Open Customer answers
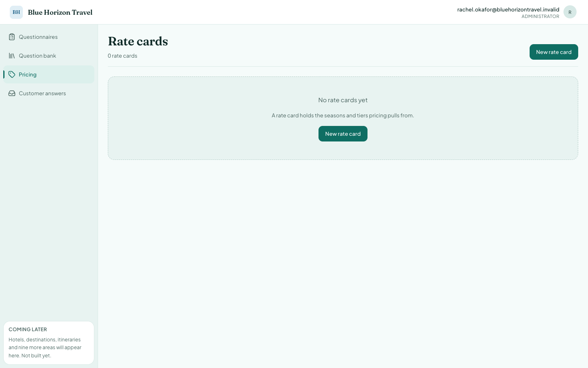Viewport: 588px width, 368px height. pos(49,93)
